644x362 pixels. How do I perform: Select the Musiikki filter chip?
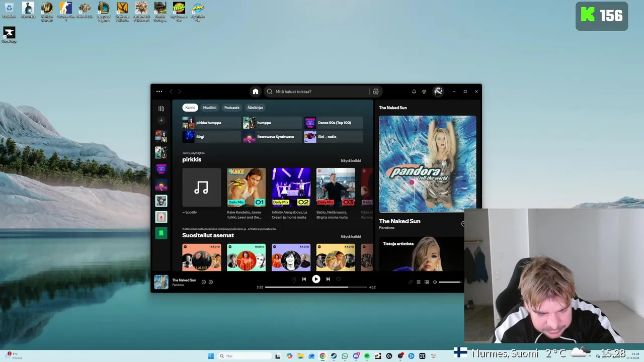click(210, 108)
